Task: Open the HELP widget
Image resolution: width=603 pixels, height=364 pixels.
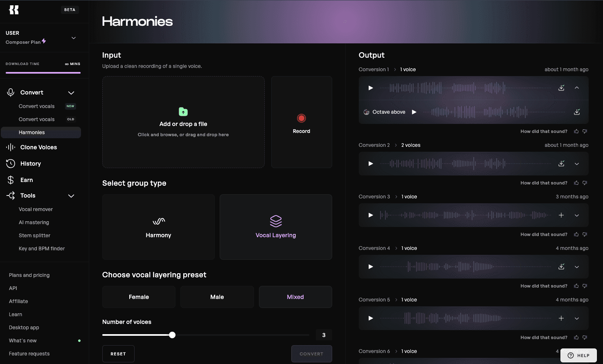Action: coord(578,355)
